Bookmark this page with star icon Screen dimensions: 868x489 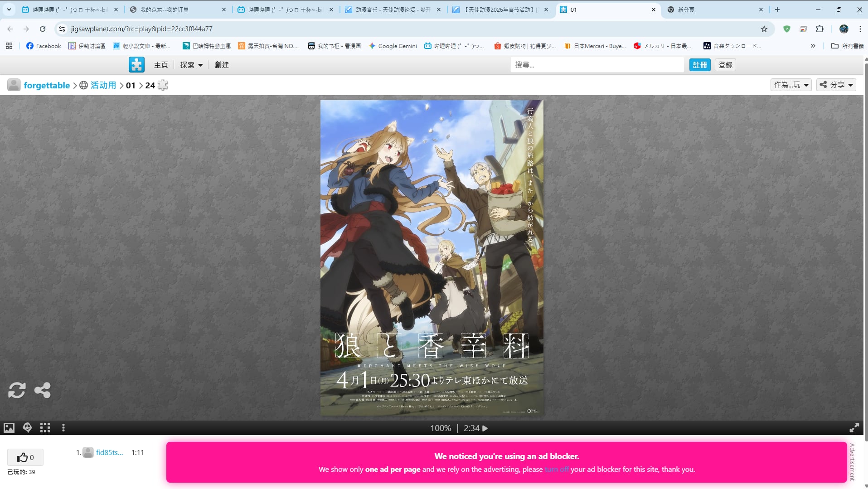pos(764,29)
